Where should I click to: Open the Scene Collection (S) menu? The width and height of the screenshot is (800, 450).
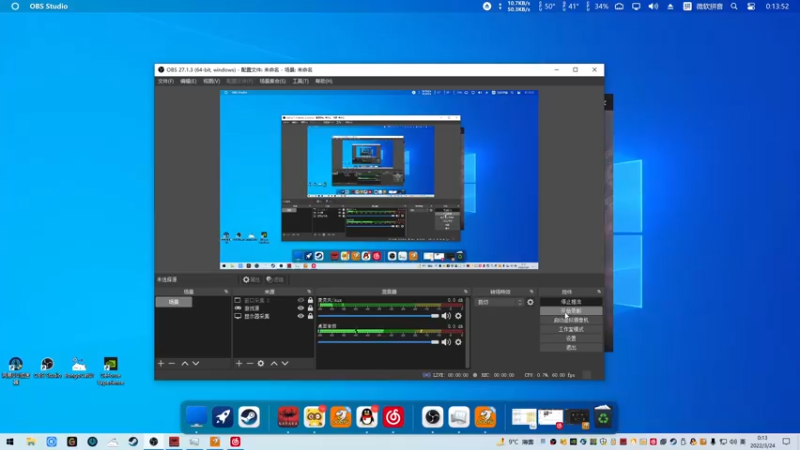click(x=272, y=81)
